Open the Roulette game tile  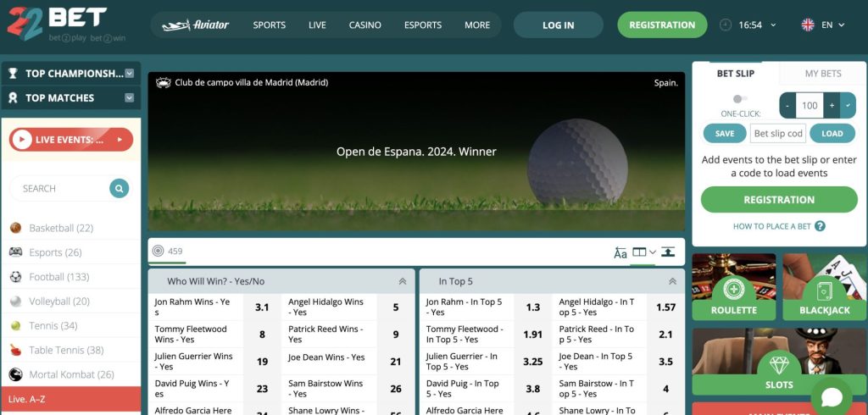click(x=734, y=286)
